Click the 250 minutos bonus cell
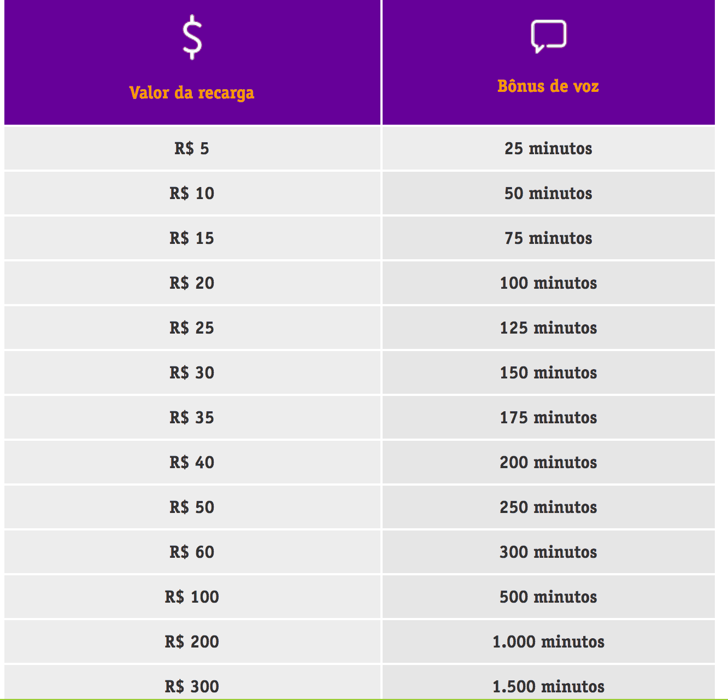 click(x=549, y=507)
